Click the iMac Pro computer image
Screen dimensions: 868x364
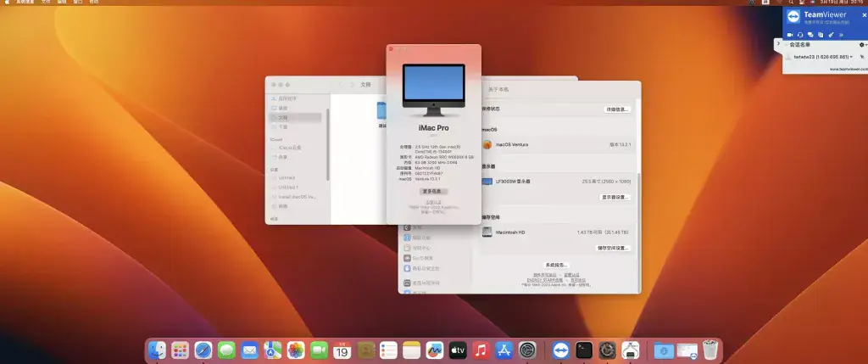point(433,90)
